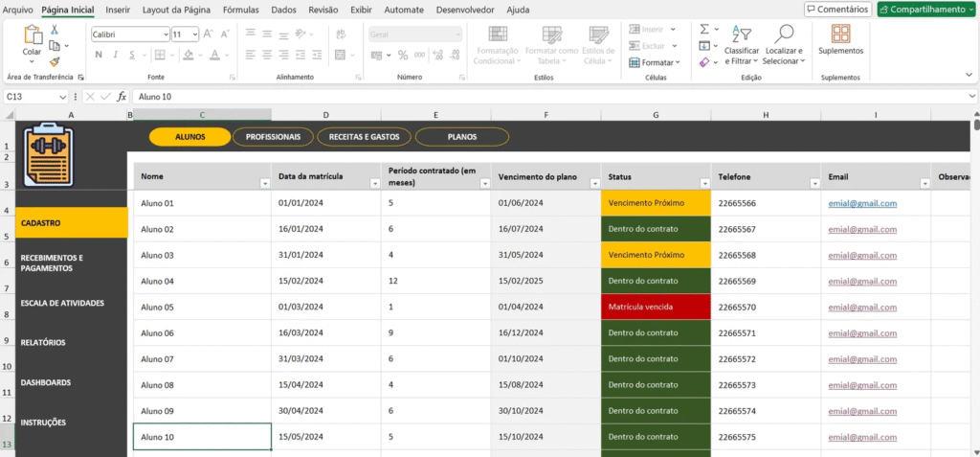
Task: Click the AutoSum sigma icon
Action: [704, 30]
